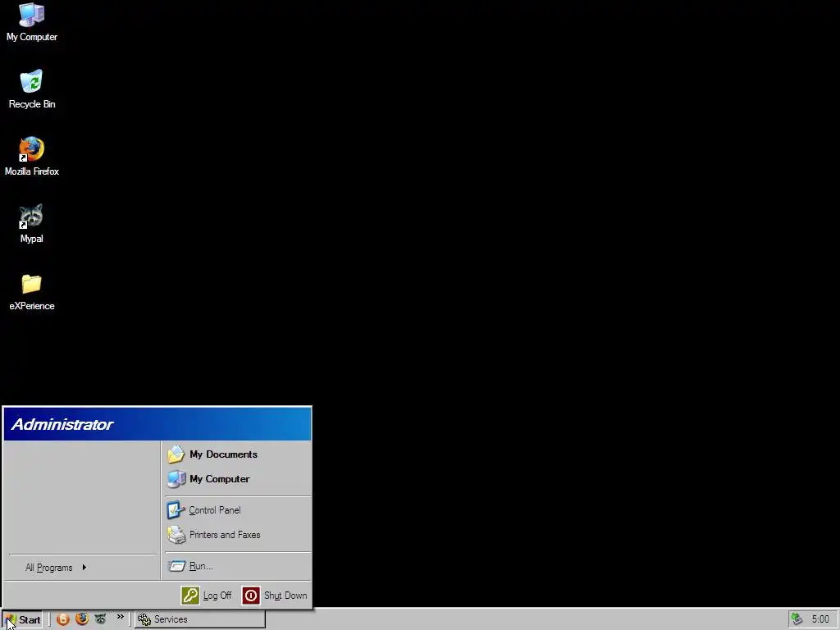This screenshot has width=840, height=630.
Task: Click the system tray network icon
Action: (x=797, y=619)
